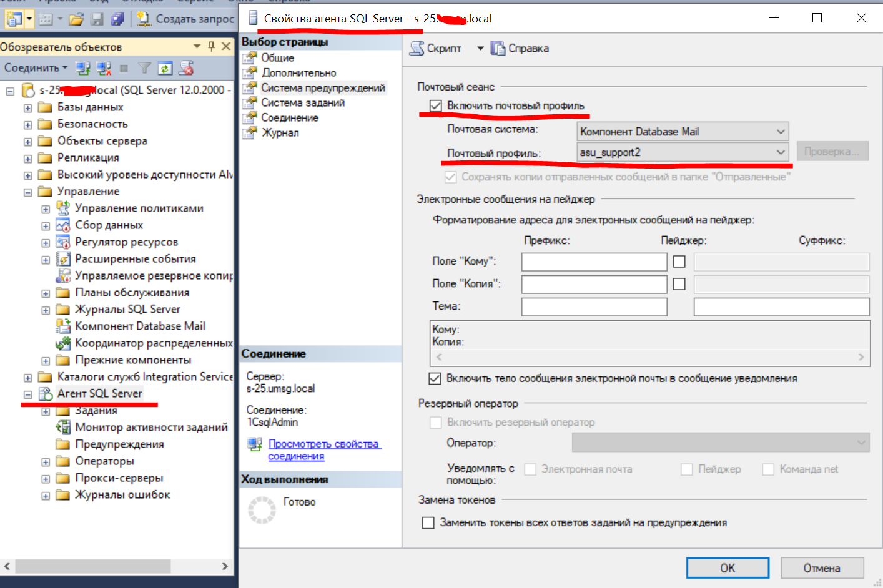Viewport: 883px width, 588px height.
Task: Toggle the Пейджер checkbox for Поле Кому
Action: [679, 262]
